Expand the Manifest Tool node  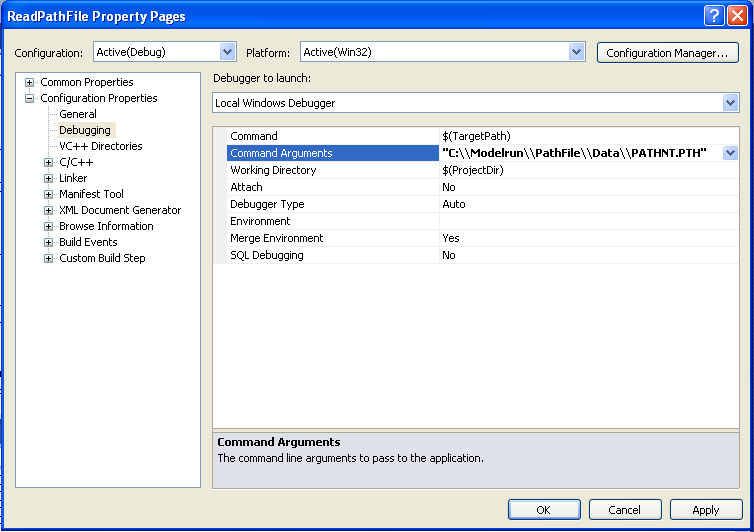tap(48, 194)
